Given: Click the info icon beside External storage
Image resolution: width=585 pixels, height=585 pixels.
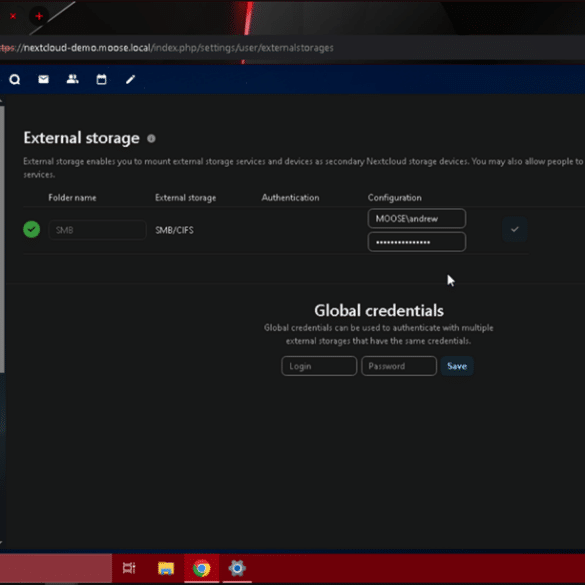Looking at the screenshot, I should pyautogui.click(x=151, y=138).
